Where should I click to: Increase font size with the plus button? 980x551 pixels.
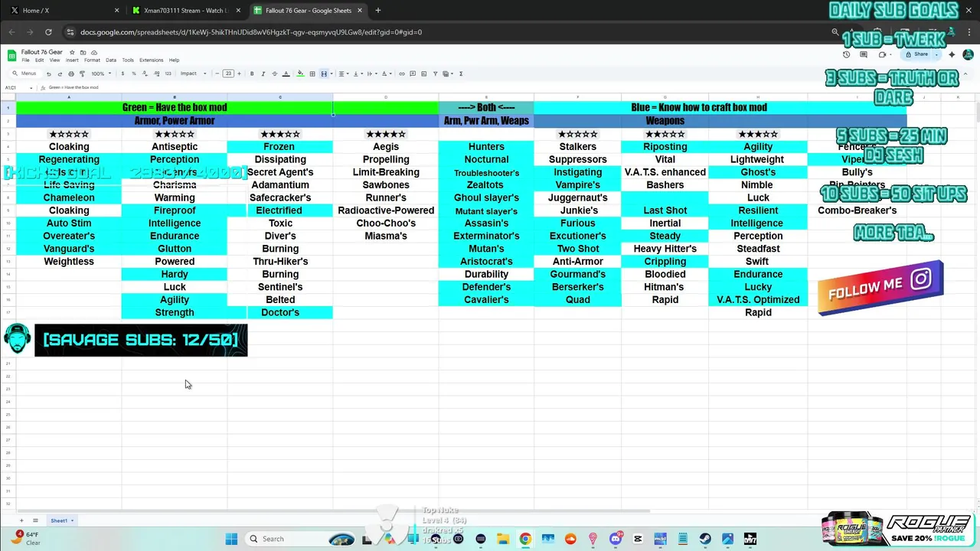tap(239, 73)
